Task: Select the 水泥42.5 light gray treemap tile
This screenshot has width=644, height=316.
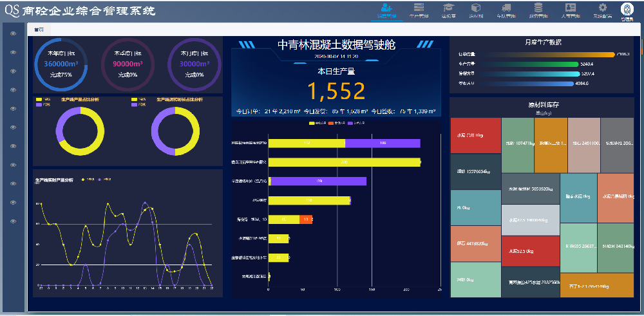Action: click(531, 220)
